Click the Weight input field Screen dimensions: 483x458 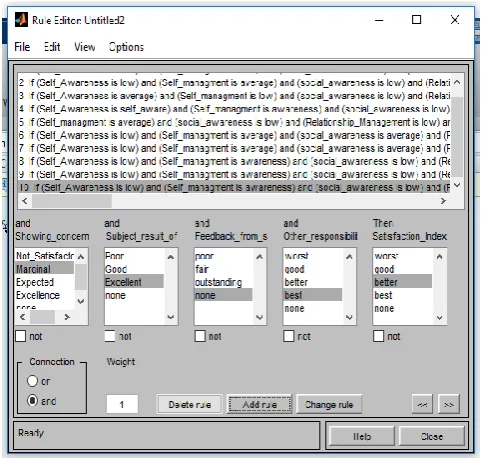(x=122, y=404)
